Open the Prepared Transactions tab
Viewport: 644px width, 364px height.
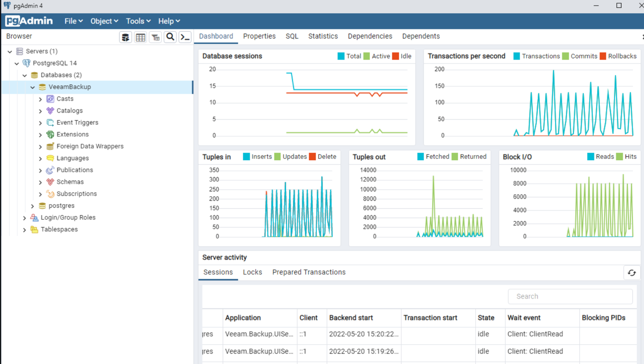(x=309, y=272)
